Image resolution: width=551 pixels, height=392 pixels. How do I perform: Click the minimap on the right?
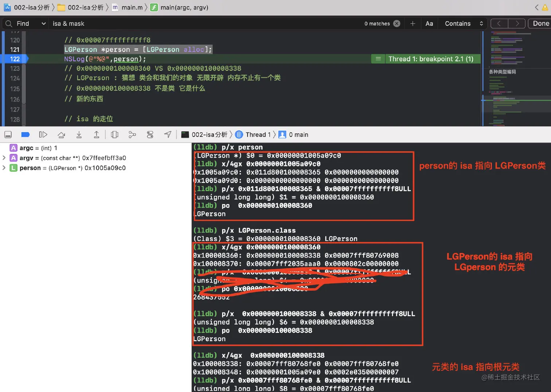[517, 78]
